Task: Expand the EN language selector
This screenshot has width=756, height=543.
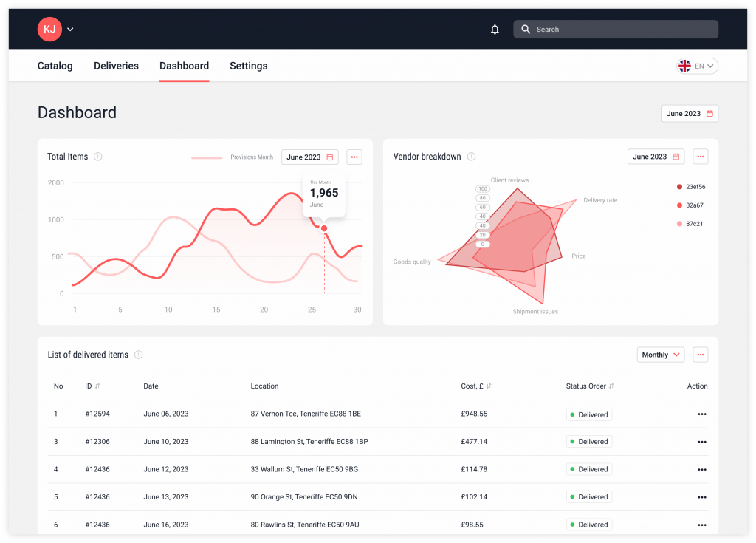Action: (697, 65)
